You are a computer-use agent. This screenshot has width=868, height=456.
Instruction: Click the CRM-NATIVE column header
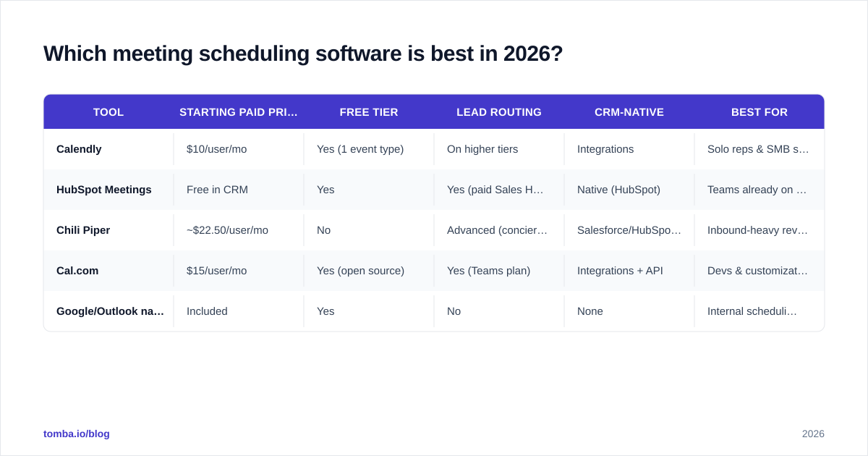pos(629,112)
